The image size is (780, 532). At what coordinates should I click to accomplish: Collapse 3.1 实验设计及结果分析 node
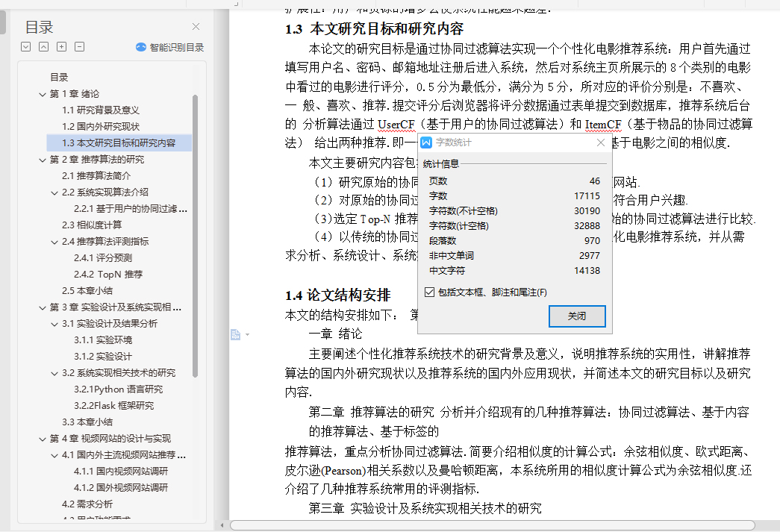point(54,324)
